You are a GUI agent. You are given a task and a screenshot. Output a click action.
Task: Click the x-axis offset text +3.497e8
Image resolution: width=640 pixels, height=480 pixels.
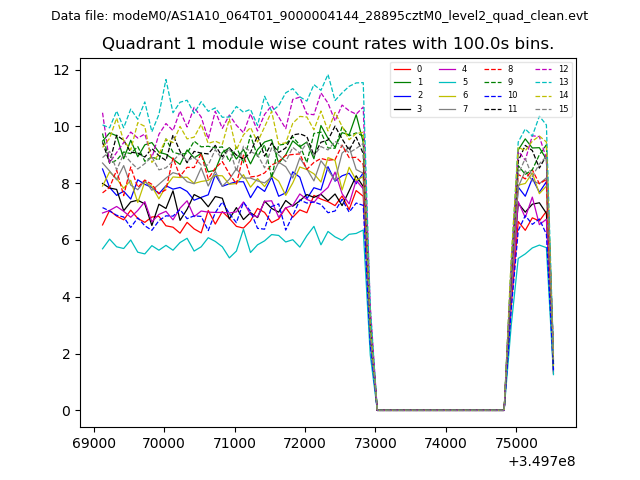point(542,461)
